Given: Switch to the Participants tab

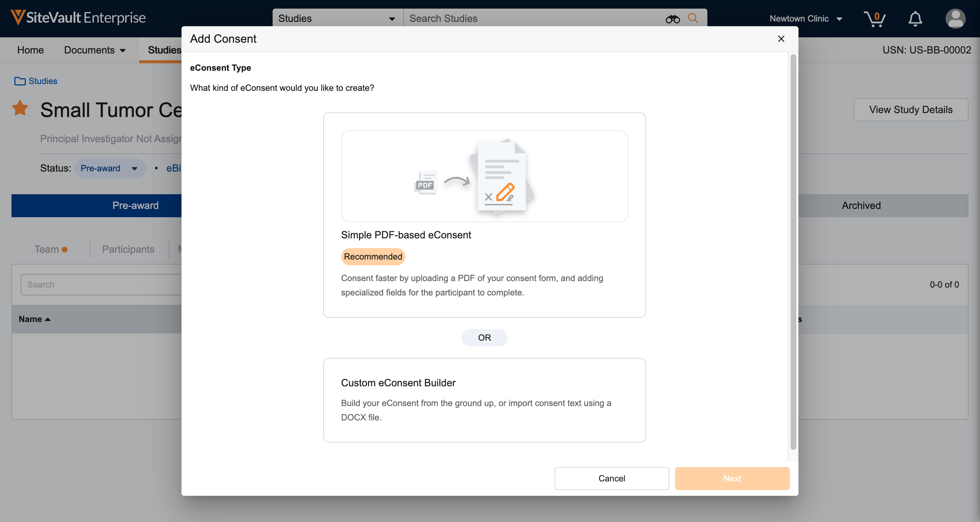Looking at the screenshot, I should [x=128, y=249].
